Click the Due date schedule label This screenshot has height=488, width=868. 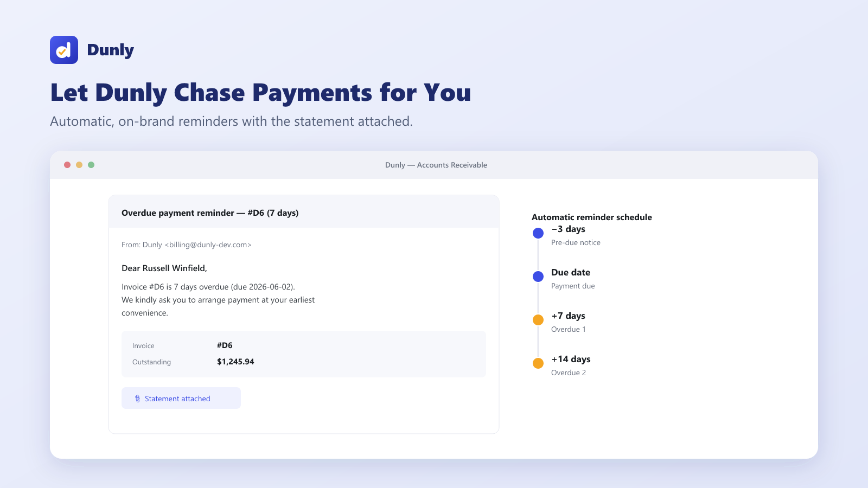coord(571,273)
